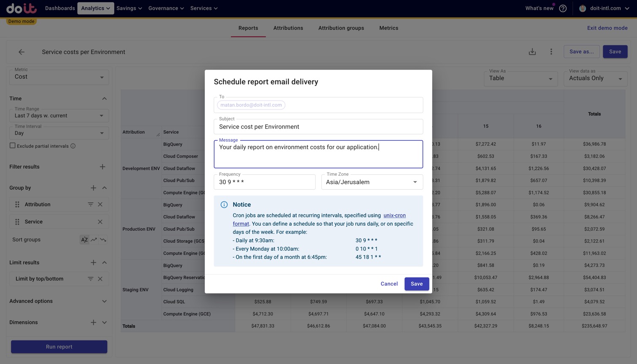Click filter icon on Attribution group
637x364 pixels.
point(91,204)
